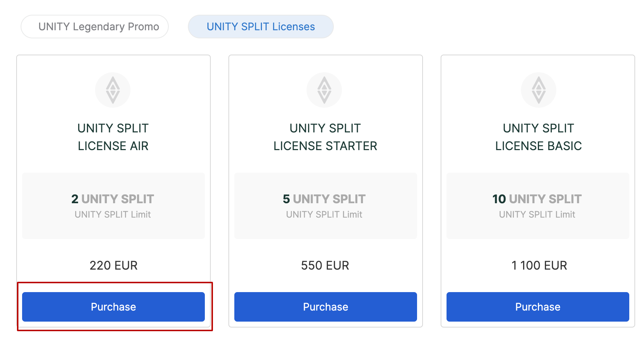The height and width of the screenshot is (343, 644).
Task: Click the diamond icon on the License Air card
Action: pos(113,90)
